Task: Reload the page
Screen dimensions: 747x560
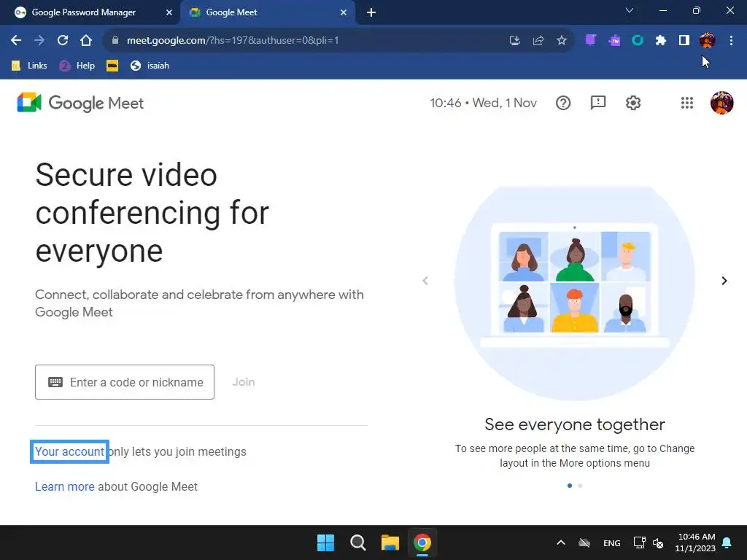Action: tap(63, 40)
